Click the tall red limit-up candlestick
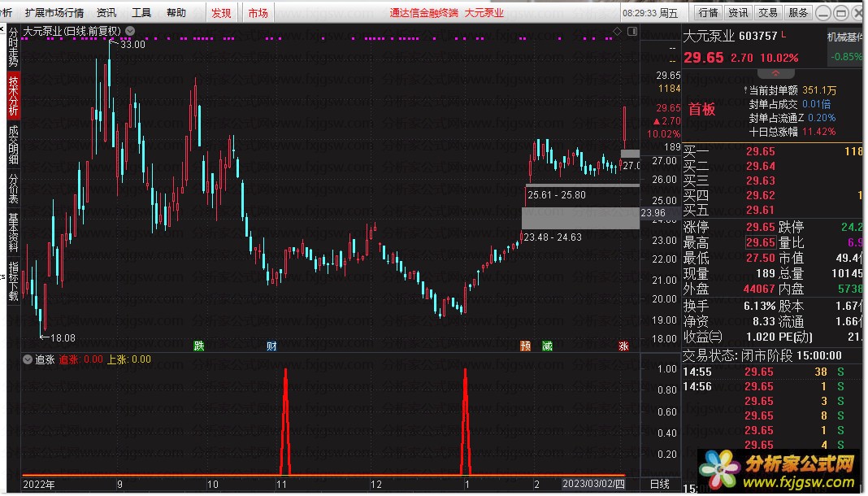This screenshot has width=868, height=496. pos(624,128)
